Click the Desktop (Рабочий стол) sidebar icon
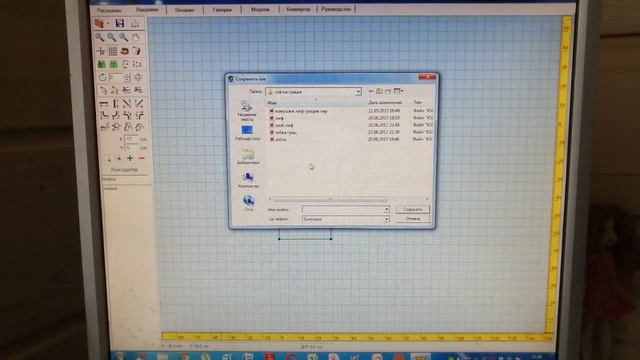 coord(247,133)
